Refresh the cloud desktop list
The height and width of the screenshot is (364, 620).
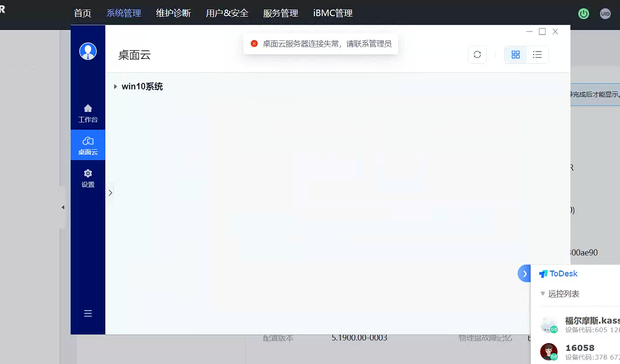pos(477,55)
